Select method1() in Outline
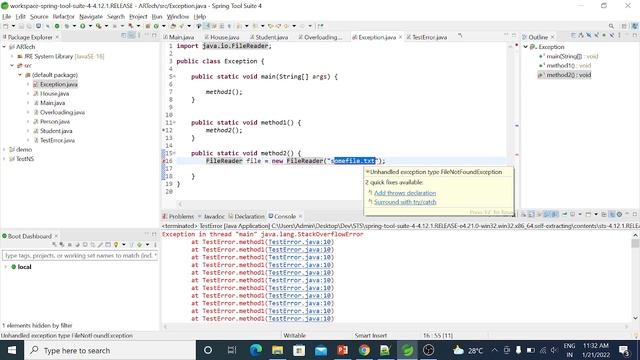The width and height of the screenshot is (640, 360). (x=569, y=66)
